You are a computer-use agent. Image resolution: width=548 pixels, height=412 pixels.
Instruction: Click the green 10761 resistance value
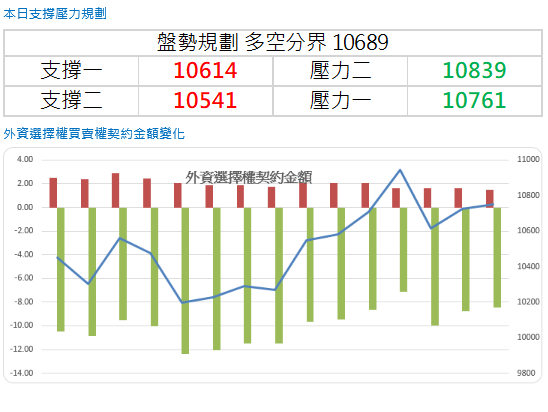474,101
